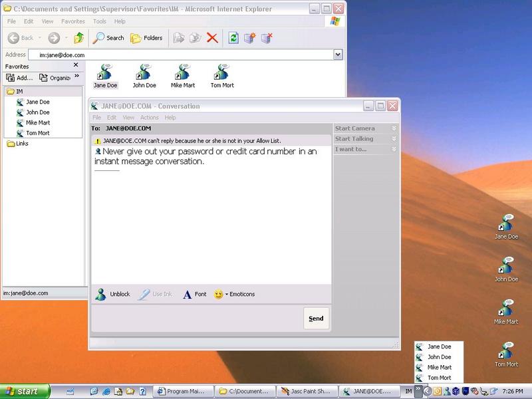
Task: Click the Send button
Action: [317, 319]
